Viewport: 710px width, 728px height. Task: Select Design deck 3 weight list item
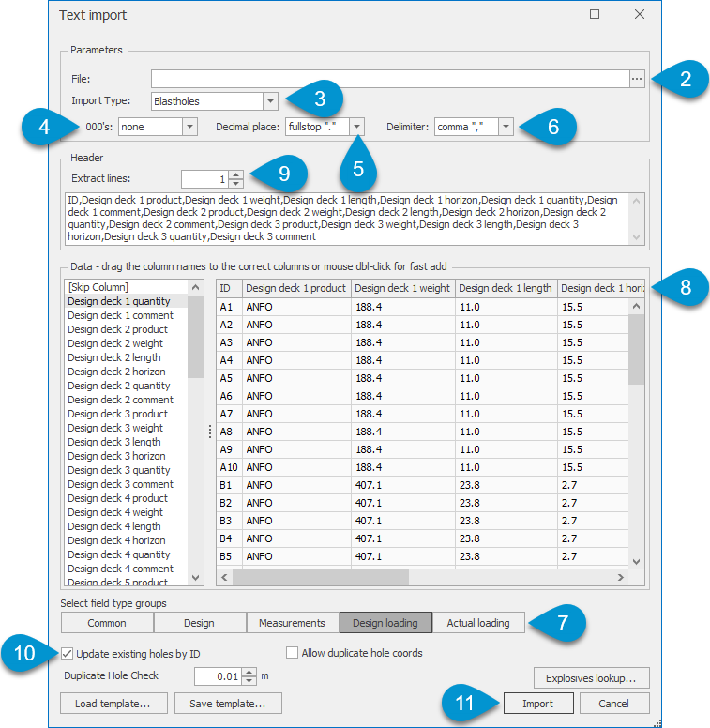(x=126, y=428)
